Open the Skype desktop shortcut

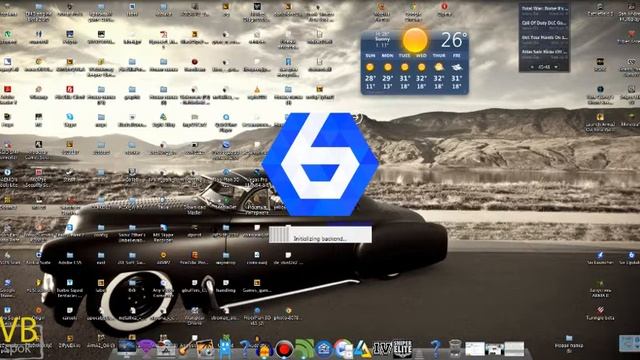70,120
